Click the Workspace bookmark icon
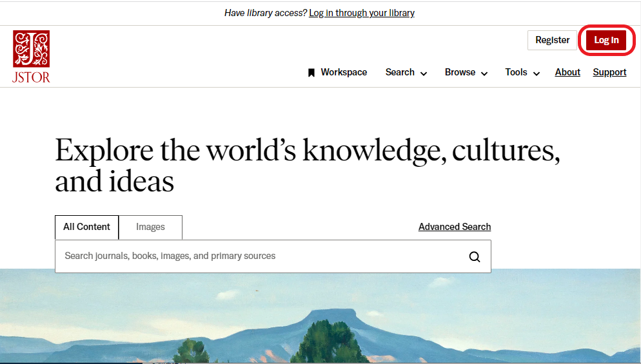The height and width of the screenshot is (364, 641). click(311, 73)
